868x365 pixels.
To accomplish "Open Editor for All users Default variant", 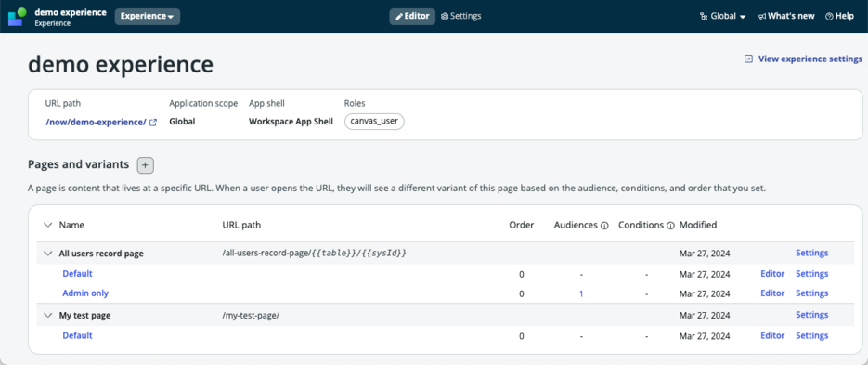I will [772, 274].
